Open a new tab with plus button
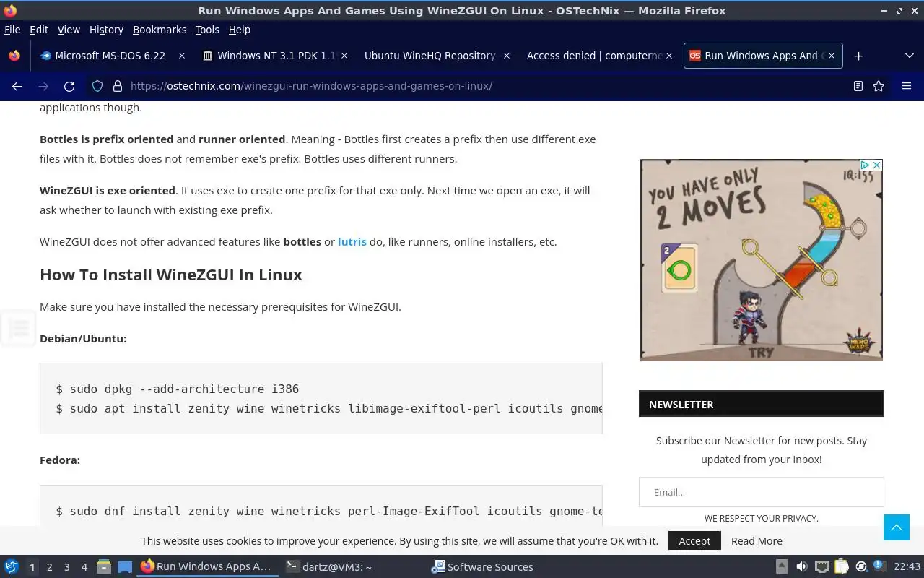Viewport: 924px width, 578px height. click(x=858, y=56)
